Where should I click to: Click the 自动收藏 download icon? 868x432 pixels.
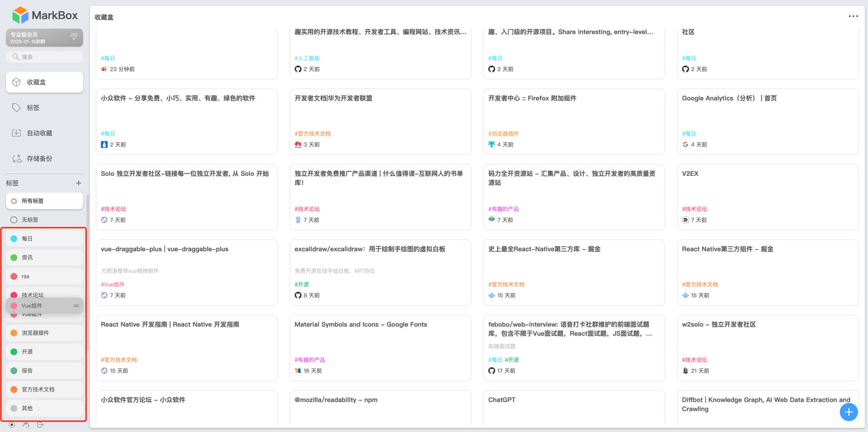pos(16,133)
